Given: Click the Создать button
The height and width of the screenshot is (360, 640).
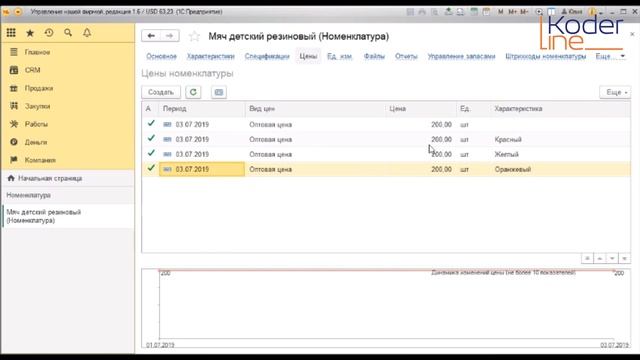Looking at the screenshot, I should [161, 92].
